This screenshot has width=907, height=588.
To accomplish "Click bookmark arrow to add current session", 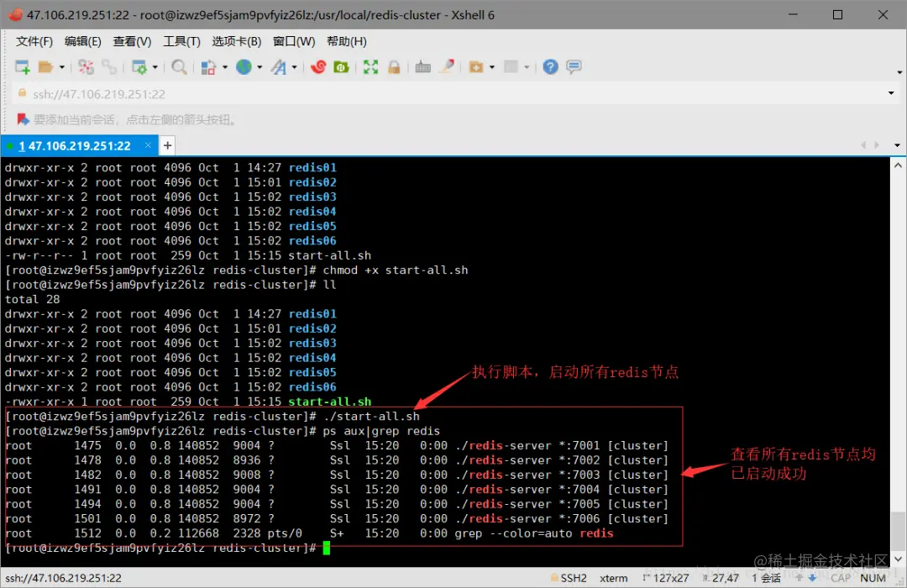I will pyautogui.click(x=23, y=120).
